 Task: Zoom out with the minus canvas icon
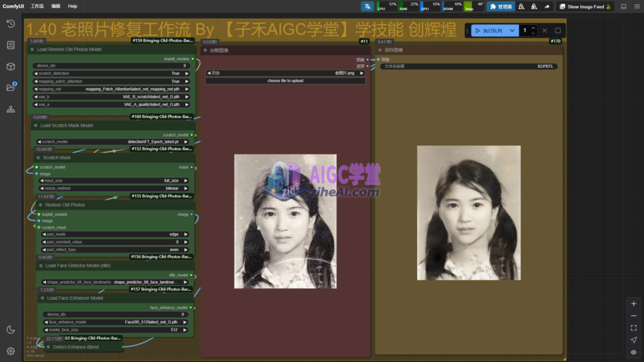(634, 315)
